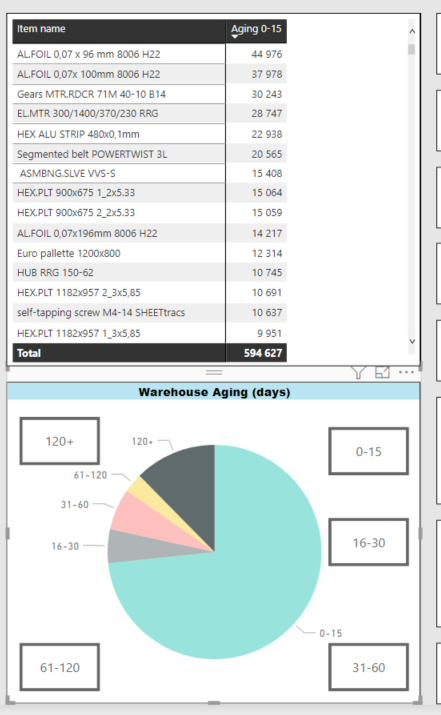
Task: Open the More options ellipsis on the chart
Action: coord(406,372)
